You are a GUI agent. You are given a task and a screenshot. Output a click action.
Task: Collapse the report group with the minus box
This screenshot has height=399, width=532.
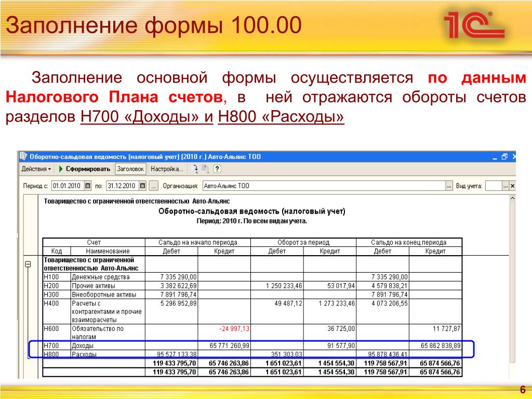click(28, 264)
